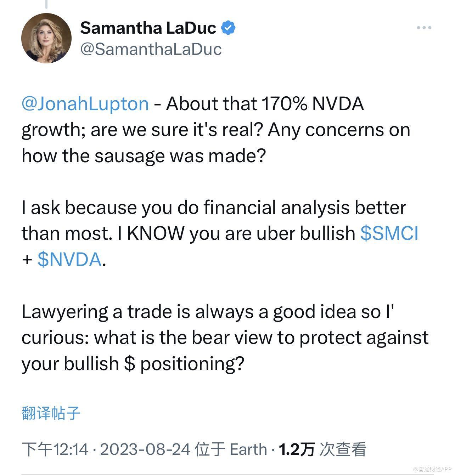The height and width of the screenshot is (476, 455).
Task: Open the @JonahLupton mention
Action: point(85,104)
